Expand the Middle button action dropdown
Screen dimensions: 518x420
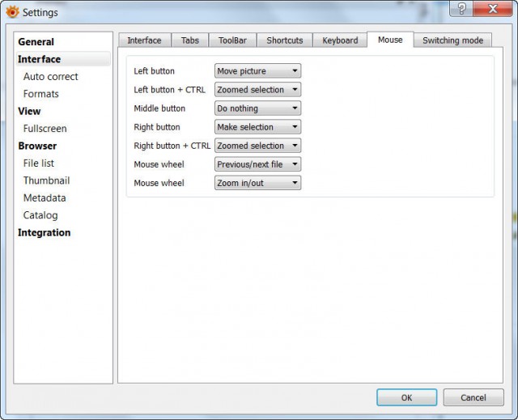pyautogui.click(x=257, y=108)
